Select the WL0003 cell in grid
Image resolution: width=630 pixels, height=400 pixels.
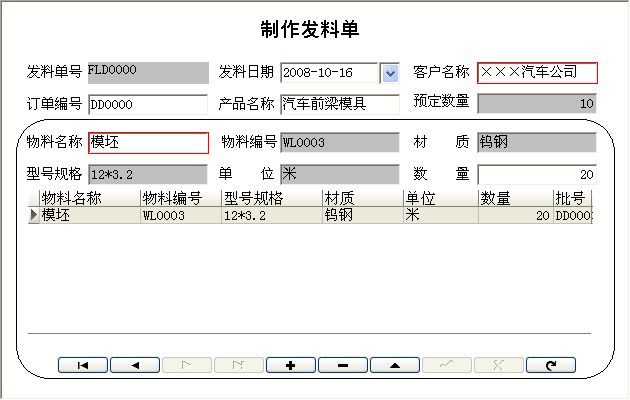pyautogui.click(x=181, y=215)
